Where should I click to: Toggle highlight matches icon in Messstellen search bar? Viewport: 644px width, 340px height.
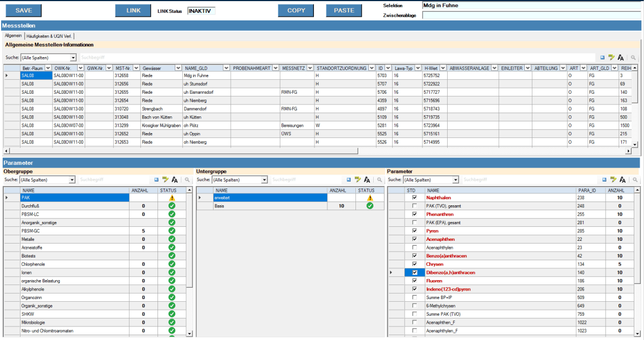[x=612, y=58]
